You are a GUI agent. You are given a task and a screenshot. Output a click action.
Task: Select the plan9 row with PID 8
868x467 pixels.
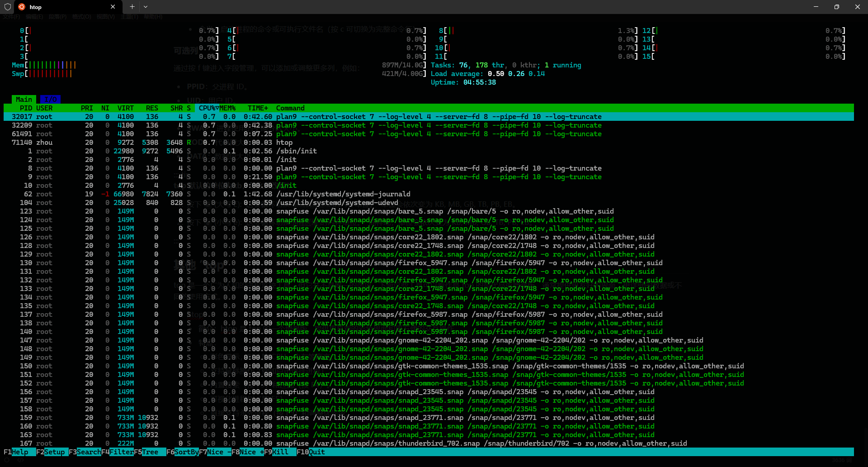pyautogui.click(x=429, y=168)
